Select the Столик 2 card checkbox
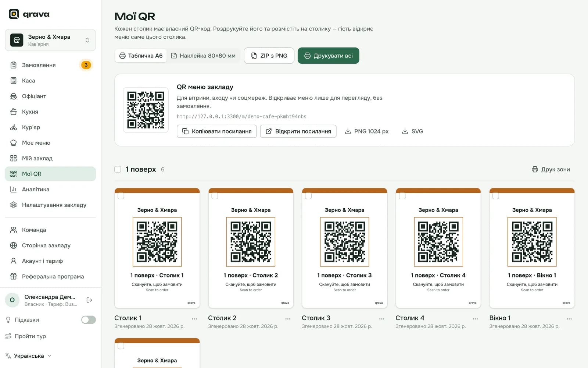Image resolution: width=588 pixels, height=368 pixels. (x=215, y=196)
